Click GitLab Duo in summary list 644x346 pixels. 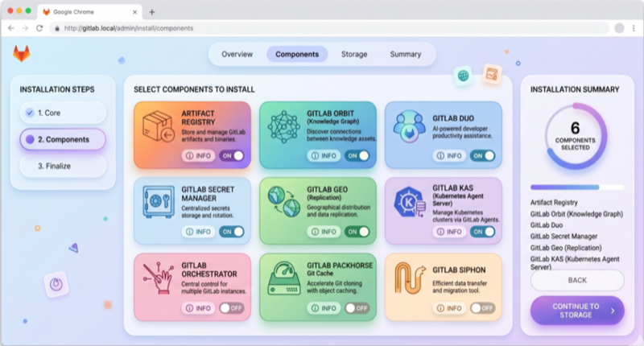point(547,225)
